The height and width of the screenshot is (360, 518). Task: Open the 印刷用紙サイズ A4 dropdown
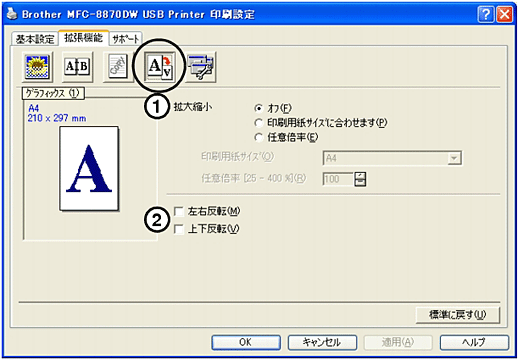392,158
